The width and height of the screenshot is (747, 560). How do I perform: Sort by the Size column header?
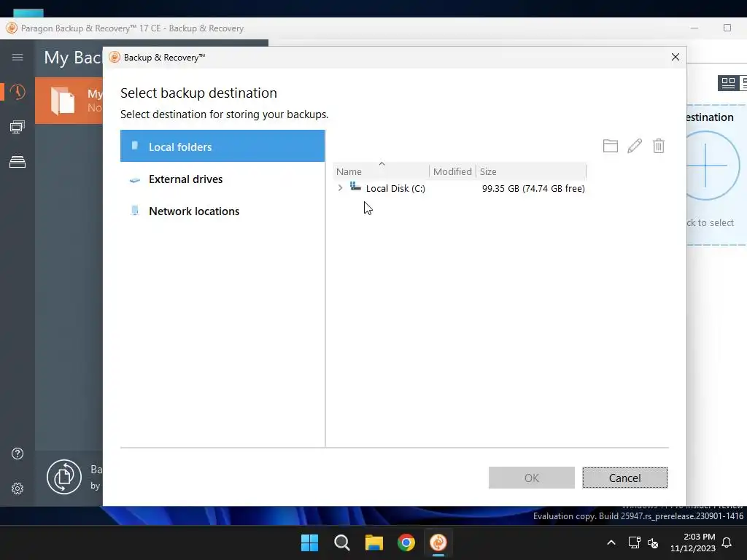pyautogui.click(x=531, y=171)
